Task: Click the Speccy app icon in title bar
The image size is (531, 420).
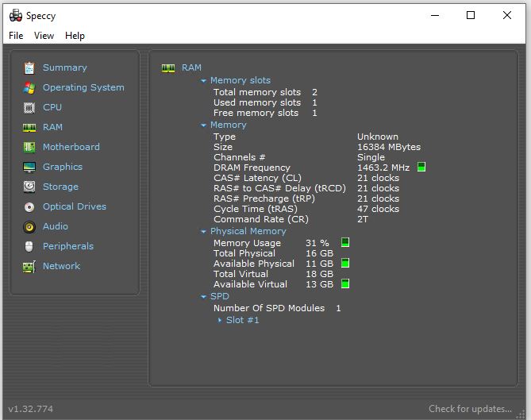Action: (x=16, y=16)
